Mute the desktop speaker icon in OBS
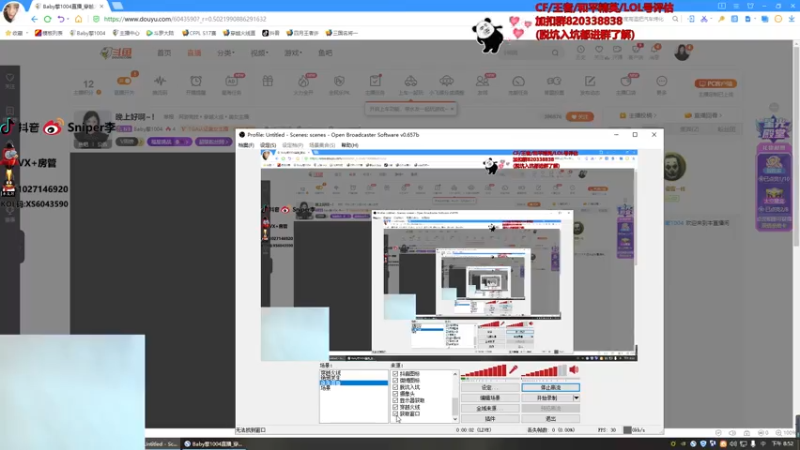The width and height of the screenshot is (800, 450). click(x=574, y=370)
